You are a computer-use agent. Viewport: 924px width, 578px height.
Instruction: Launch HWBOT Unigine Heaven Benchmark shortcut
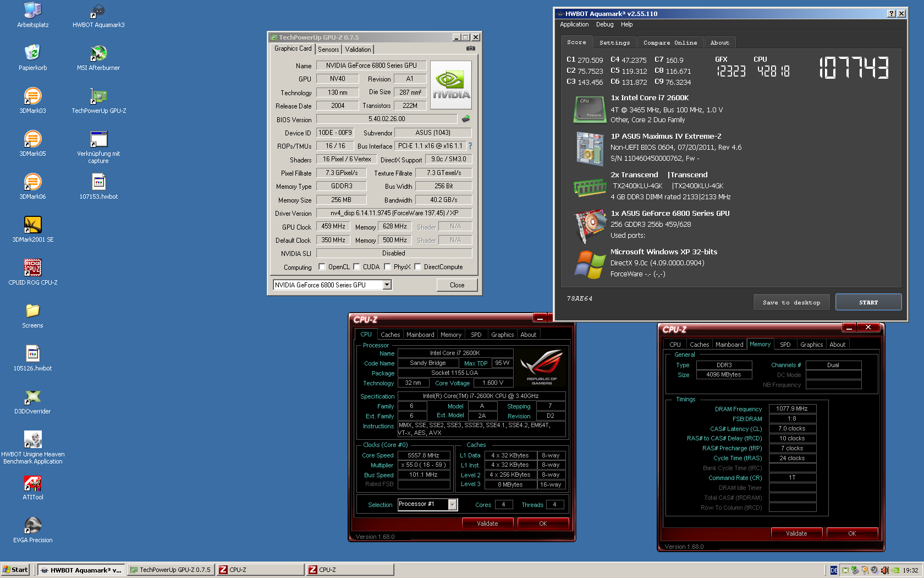point(33,447)
